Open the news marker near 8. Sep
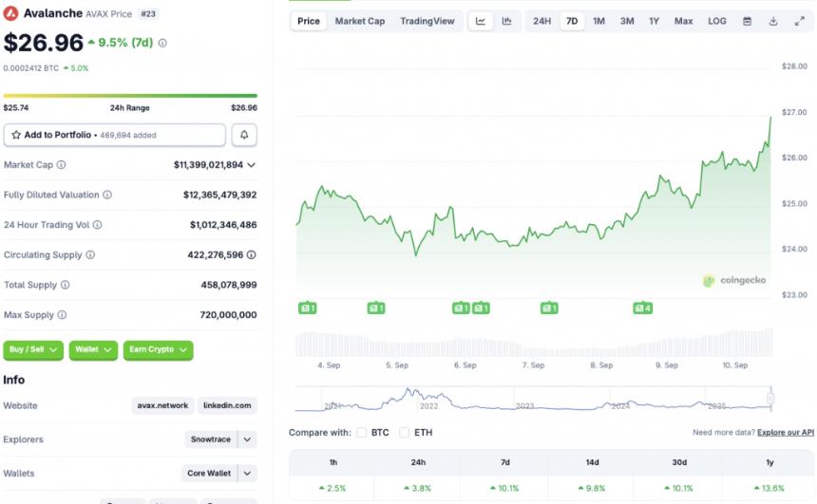This screenshot has height=504, width=817. click(549, 308)
